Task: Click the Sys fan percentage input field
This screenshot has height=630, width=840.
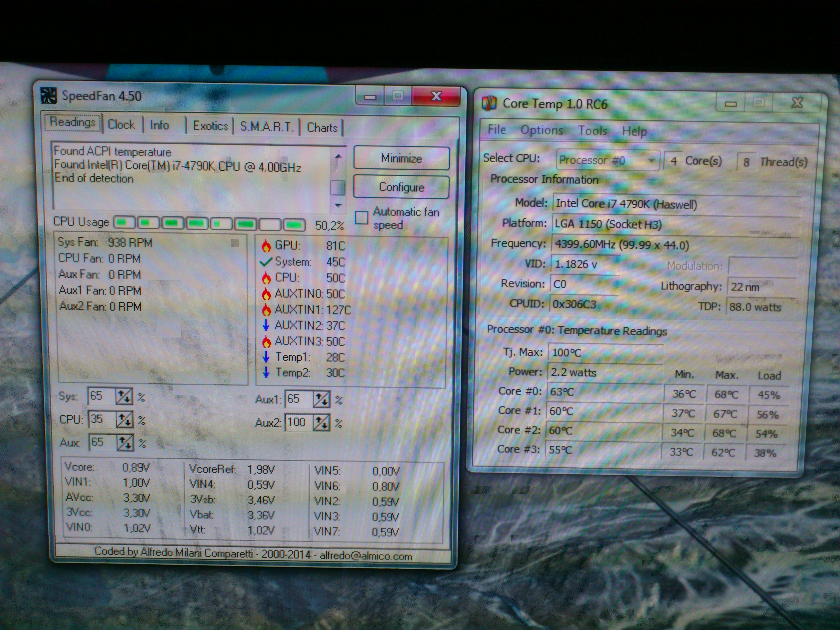Action: (101, 396)
